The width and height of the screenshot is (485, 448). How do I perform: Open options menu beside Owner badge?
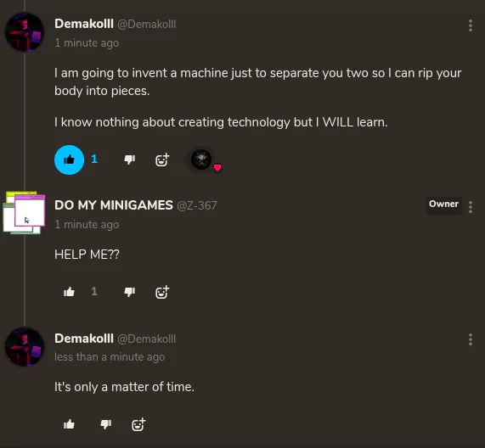coord(471,207)
